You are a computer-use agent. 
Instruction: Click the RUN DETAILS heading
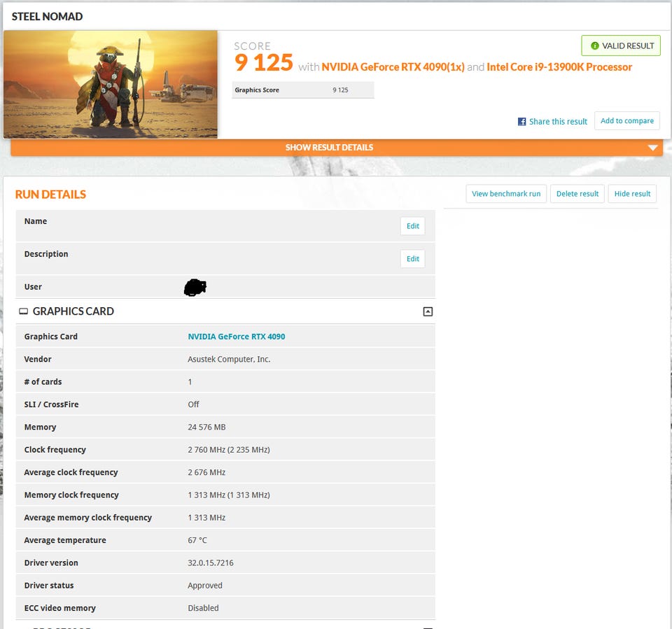(50, 195)
